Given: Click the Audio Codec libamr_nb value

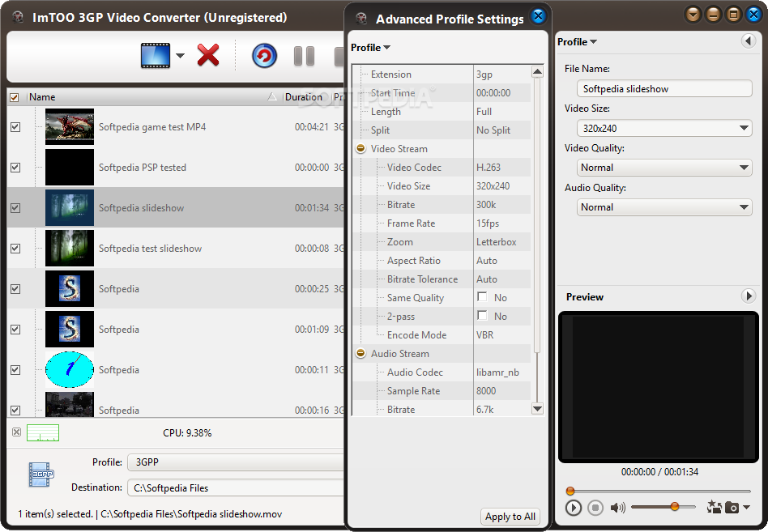Looking at the screenshot, I should pyautogui.click(x=497, y=372).
